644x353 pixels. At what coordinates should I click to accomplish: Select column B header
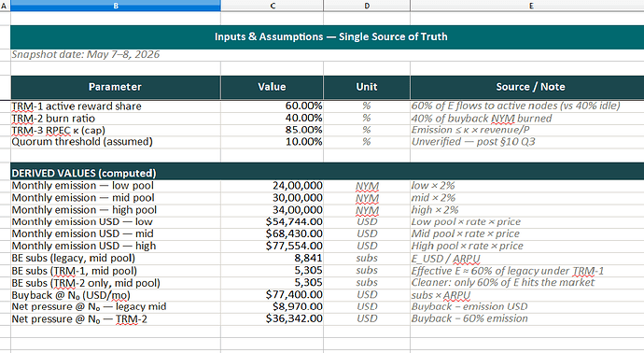[116, 6]
